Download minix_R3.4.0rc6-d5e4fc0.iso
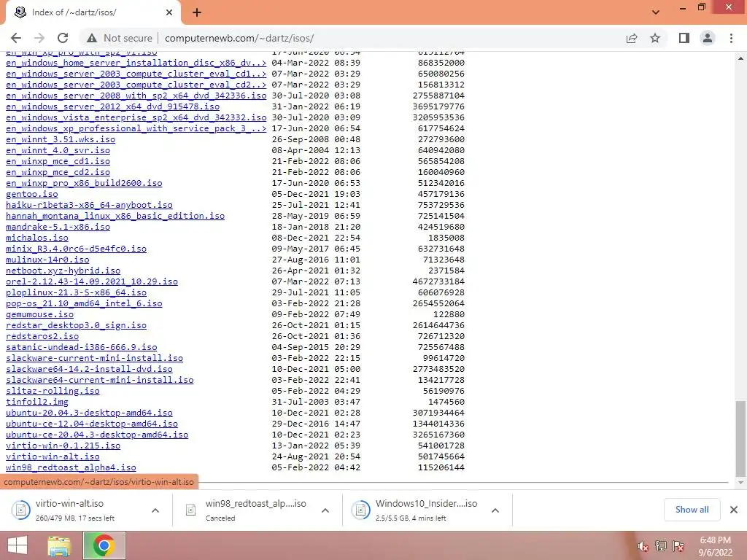 (76, 249)
